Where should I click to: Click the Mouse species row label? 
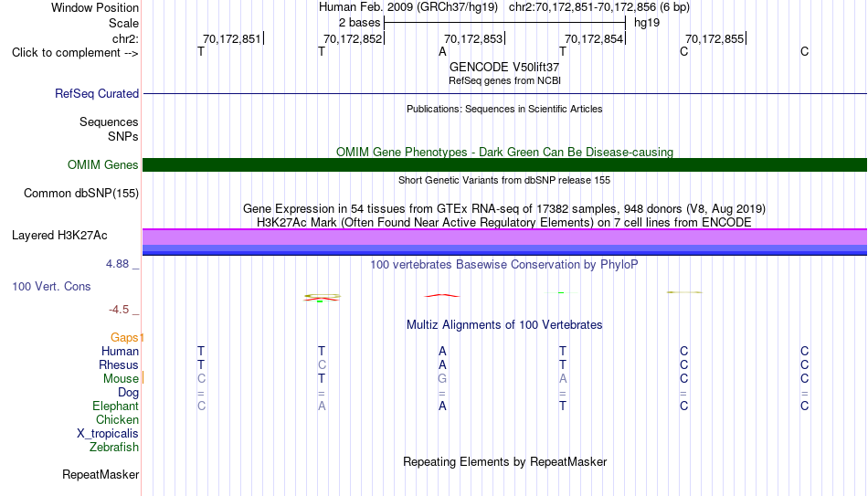click(x=121, y=379)
